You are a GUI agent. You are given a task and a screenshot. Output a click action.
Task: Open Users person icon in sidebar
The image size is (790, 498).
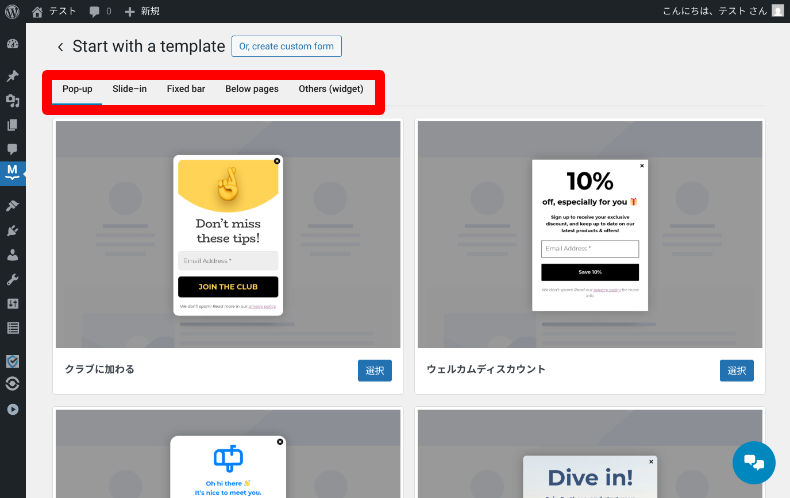click(x=13, y=255)
